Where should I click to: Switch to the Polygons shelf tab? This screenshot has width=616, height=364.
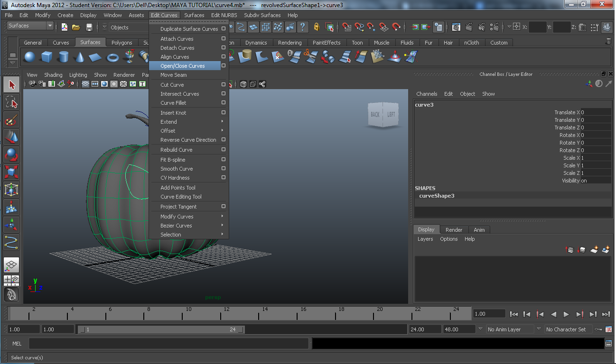point(122,42)
